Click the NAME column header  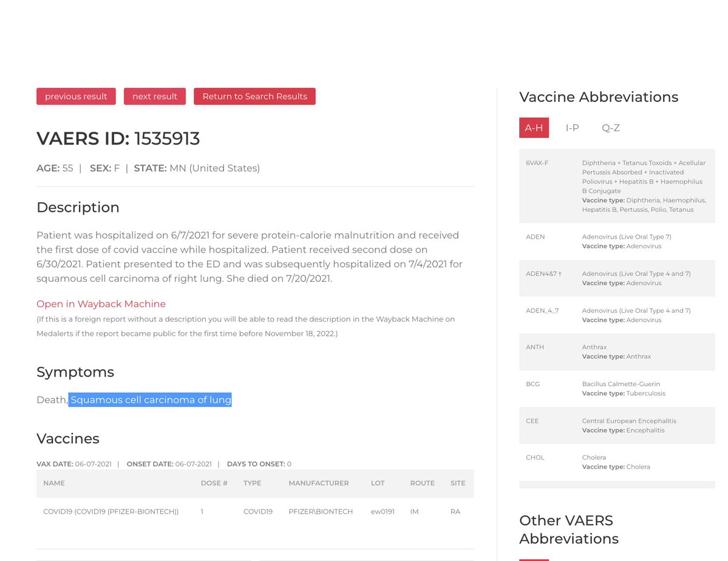54,483
